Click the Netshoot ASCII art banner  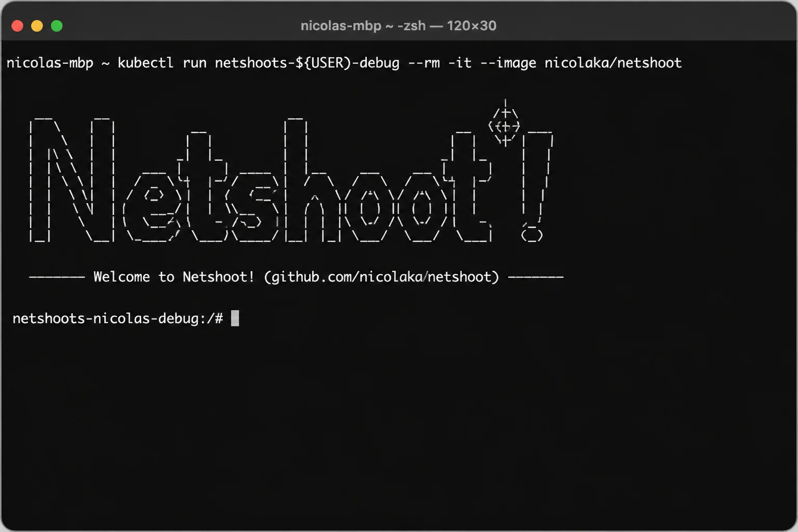pos(291,171)
